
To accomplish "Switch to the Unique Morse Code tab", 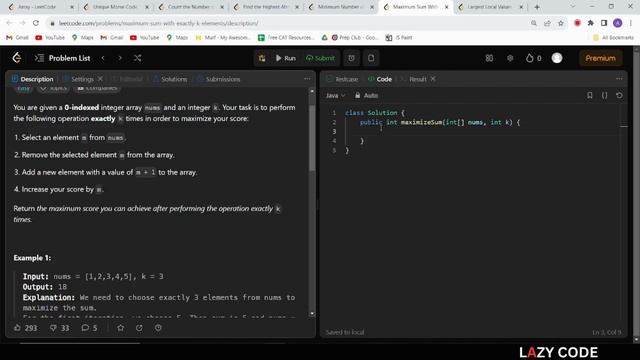I will pos(116,7).
